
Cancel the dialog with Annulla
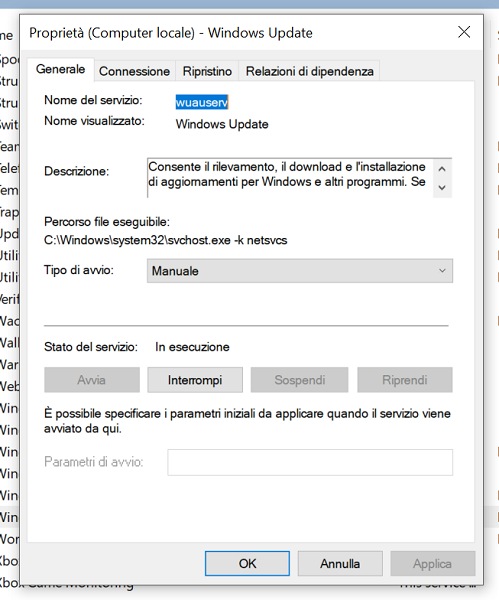[340, 563]
